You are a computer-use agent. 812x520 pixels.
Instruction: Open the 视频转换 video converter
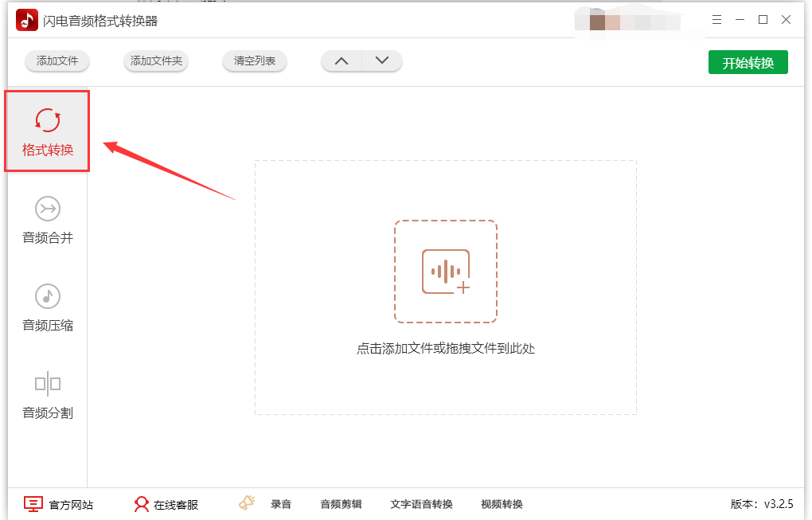point(502,504)
